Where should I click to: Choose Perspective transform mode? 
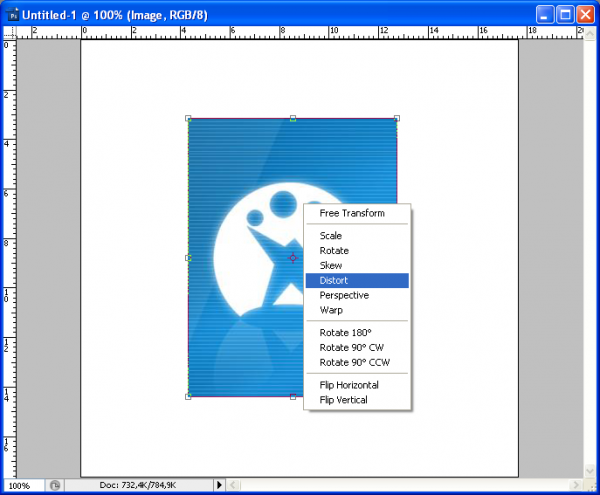344,296
